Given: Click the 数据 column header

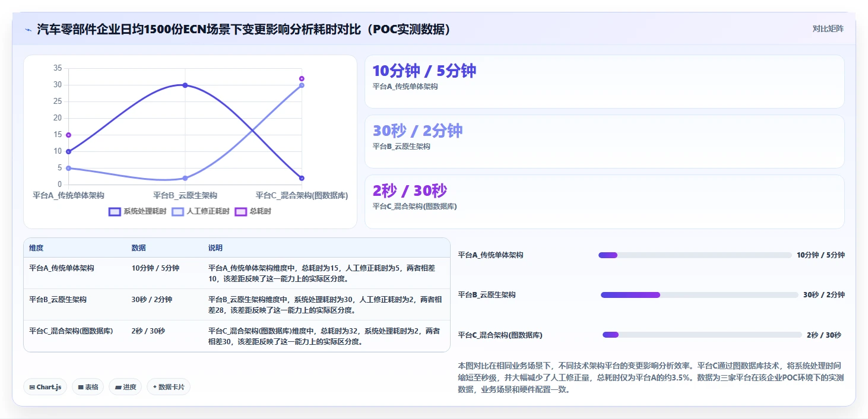Looking at the screenshot, I should (139, 248).
